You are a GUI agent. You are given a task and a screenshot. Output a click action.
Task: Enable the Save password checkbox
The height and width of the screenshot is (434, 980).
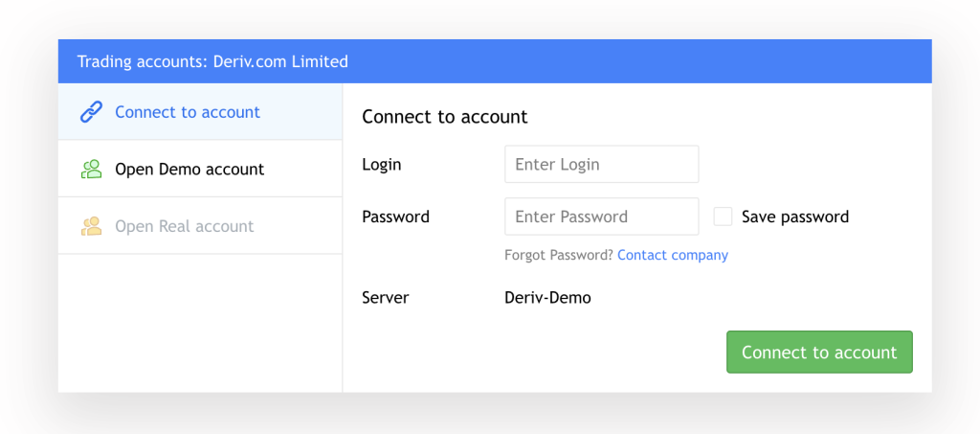pos(724,217)
